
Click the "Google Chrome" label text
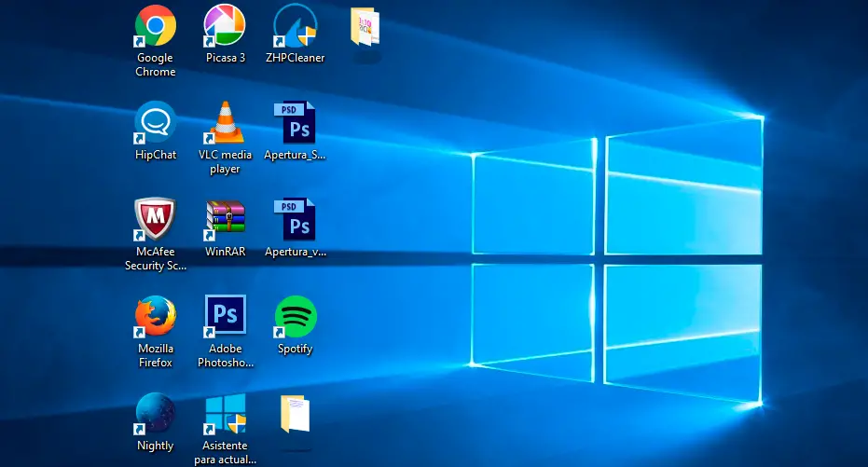point(156,64)
